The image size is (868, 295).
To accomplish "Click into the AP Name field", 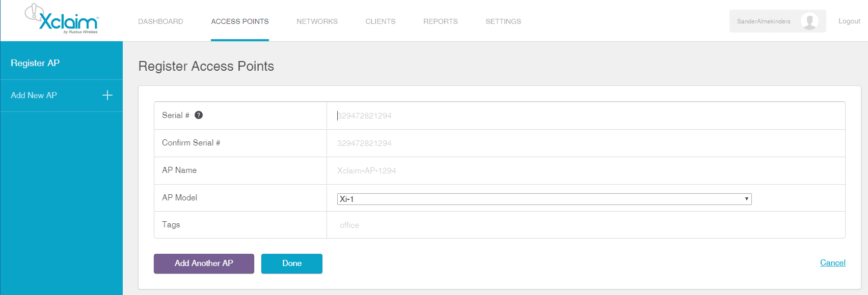I will (586, 170).
